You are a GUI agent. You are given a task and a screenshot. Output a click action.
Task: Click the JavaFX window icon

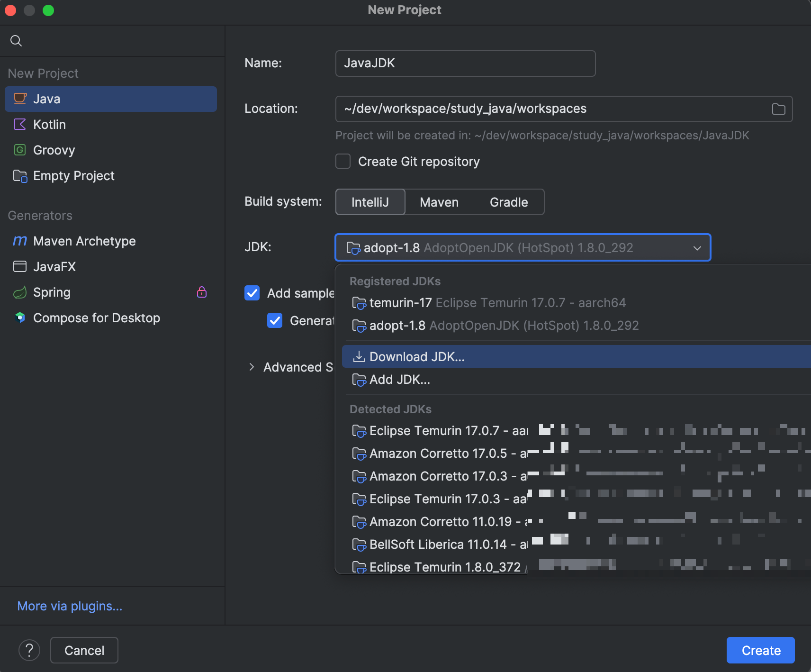(x=20, y=266)
